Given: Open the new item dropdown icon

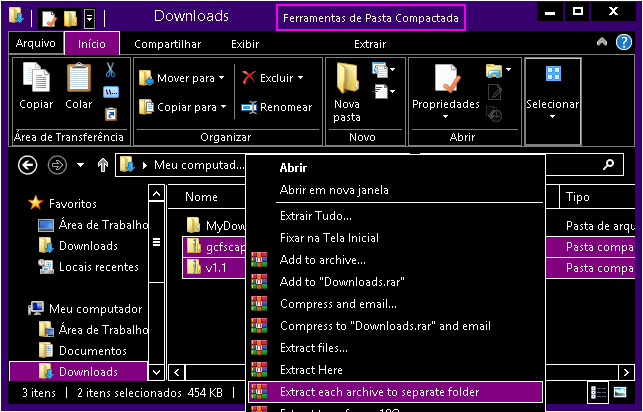Looking at the screenshot, I should 383,70.
